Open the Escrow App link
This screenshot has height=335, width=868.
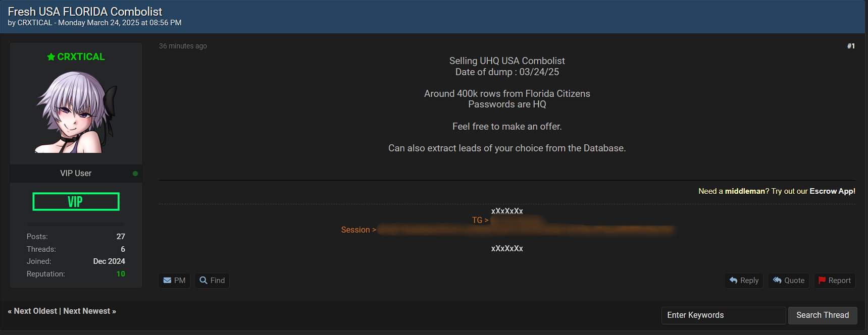[x=832, y=191]
